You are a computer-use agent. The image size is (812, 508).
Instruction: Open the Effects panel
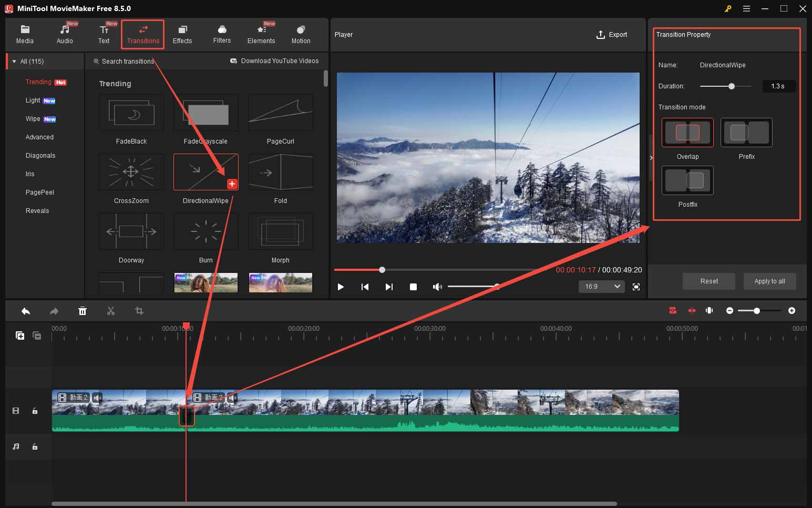[x=182, y=34]
